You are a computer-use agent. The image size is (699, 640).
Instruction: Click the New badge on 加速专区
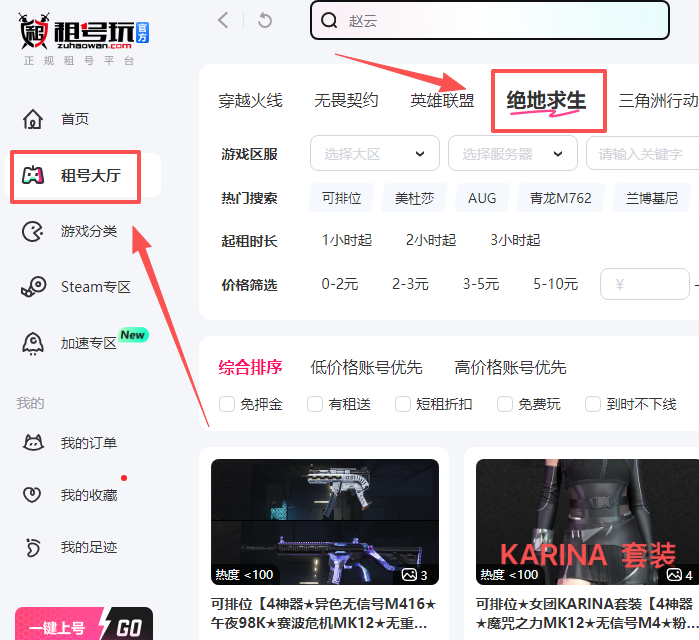pyautogui.click(x=133, y=335)
